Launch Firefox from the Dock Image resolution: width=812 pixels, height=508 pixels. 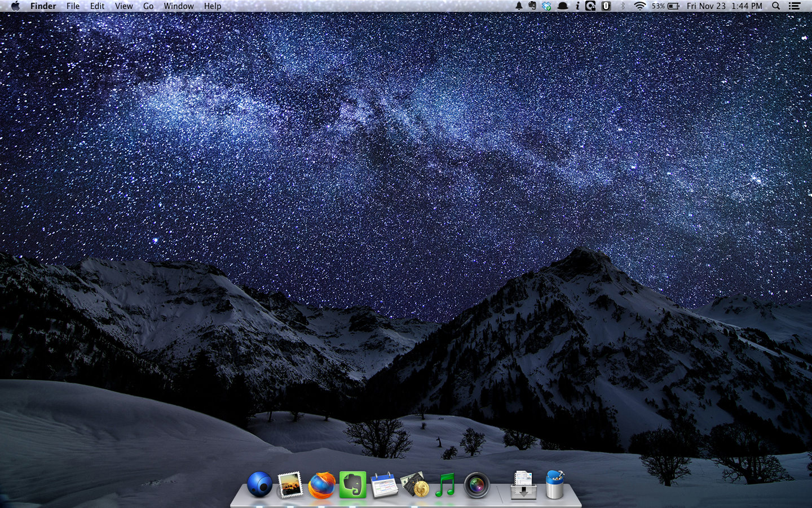click(x=321, y=485)
